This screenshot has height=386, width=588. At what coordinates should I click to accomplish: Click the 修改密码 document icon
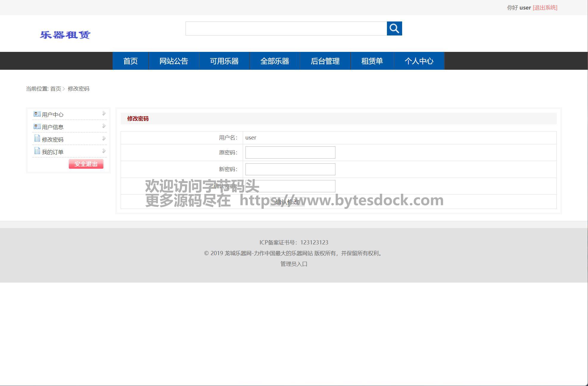click(x=37, y=138)
